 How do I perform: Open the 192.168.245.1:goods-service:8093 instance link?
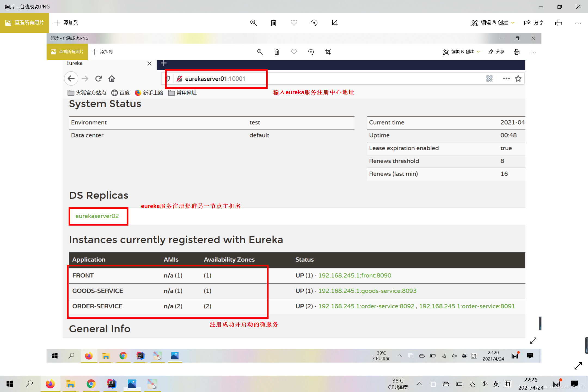(367, 291)
